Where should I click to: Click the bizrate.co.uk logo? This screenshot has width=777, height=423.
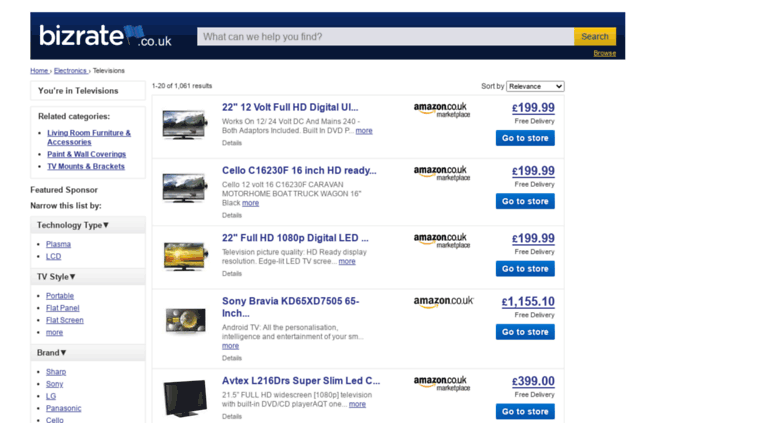(106, 36)
